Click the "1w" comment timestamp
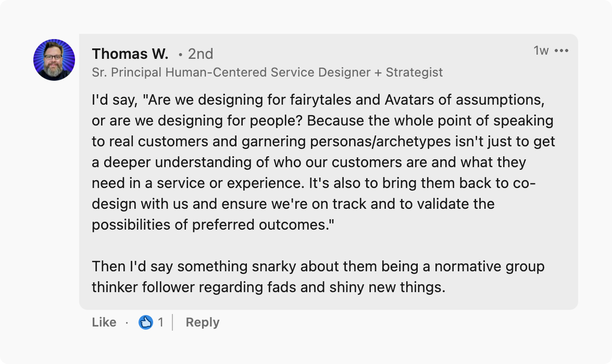Image resolution: width=612 pixels, height=364 pixels. tap(541, 51)
